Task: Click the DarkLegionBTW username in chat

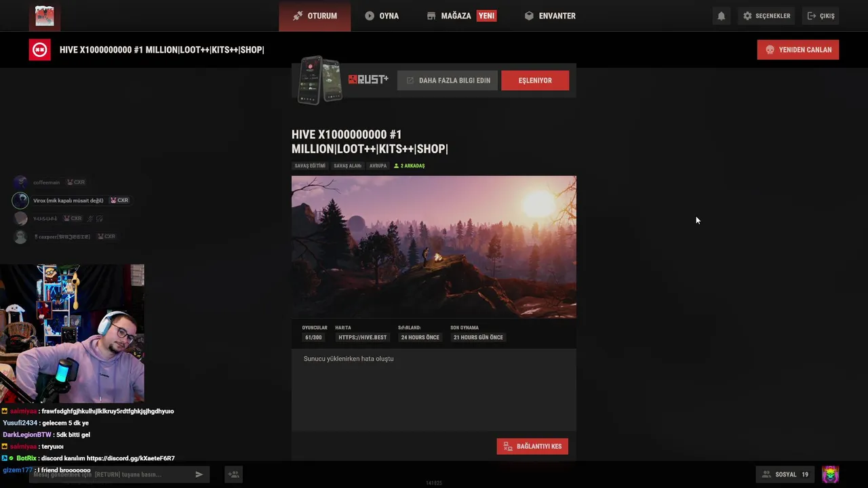Action: click(x=27, y=434)
